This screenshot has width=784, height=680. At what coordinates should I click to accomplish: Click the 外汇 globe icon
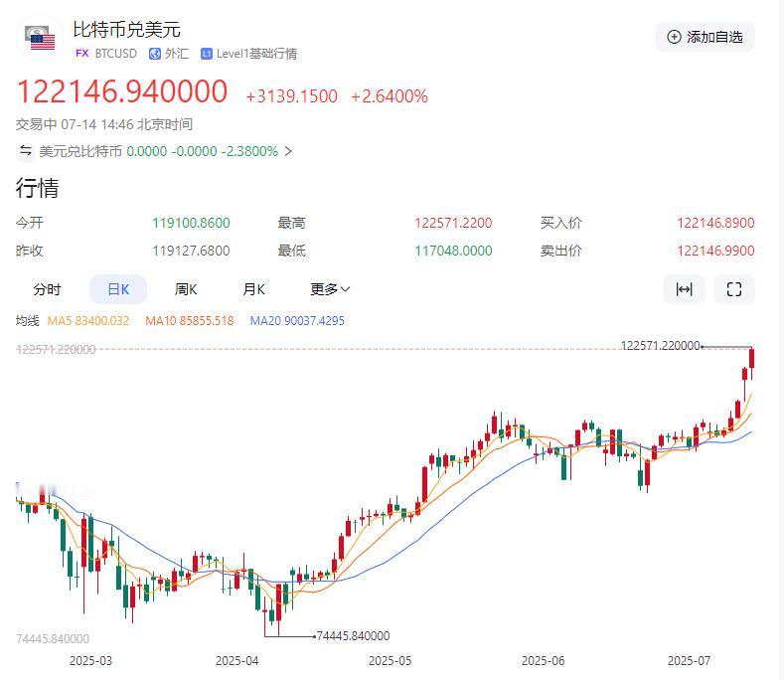(155, 54)
